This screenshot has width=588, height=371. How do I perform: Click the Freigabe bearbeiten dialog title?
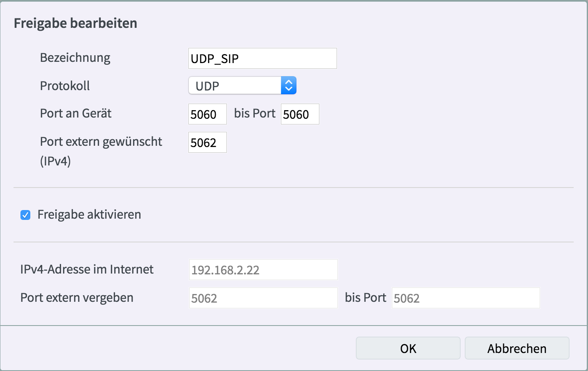tap(76, 23)
